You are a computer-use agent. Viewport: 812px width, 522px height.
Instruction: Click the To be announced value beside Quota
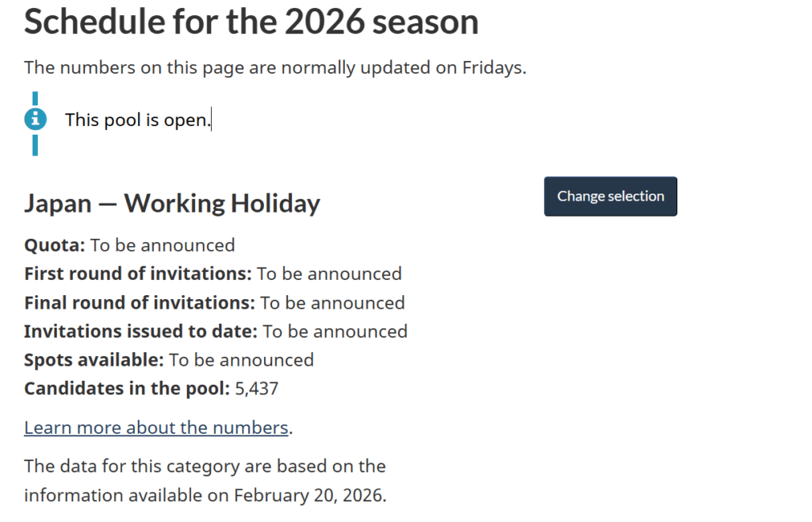click(x=163, y=245)
